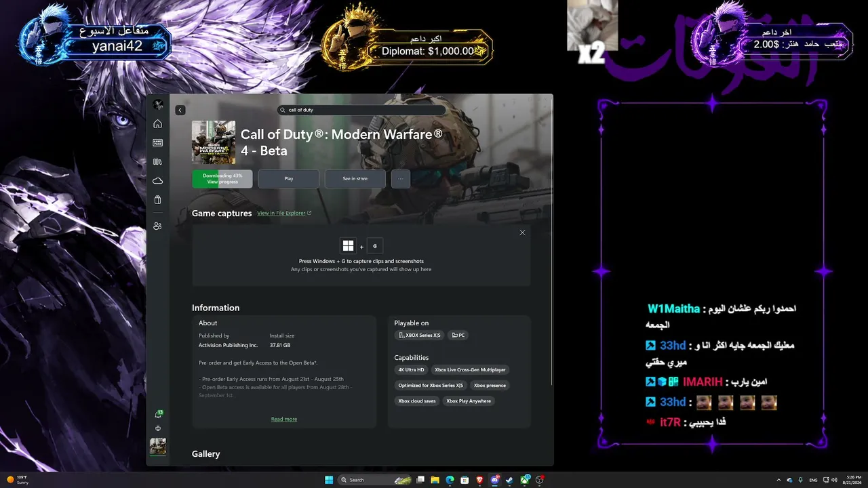Open the devices icon below notifications

[158, 428]
